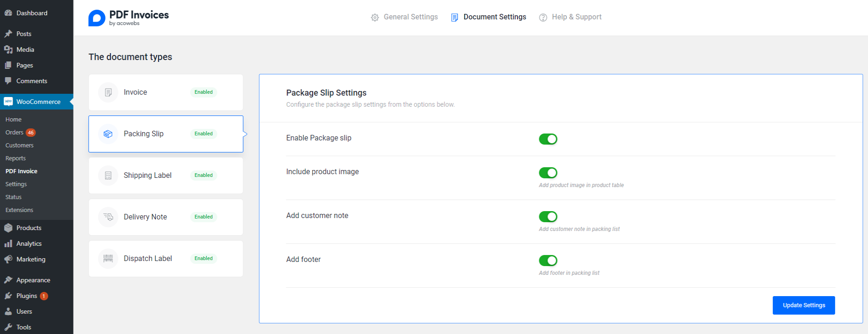Click the Shipping Label Enabled status badge

203,176
